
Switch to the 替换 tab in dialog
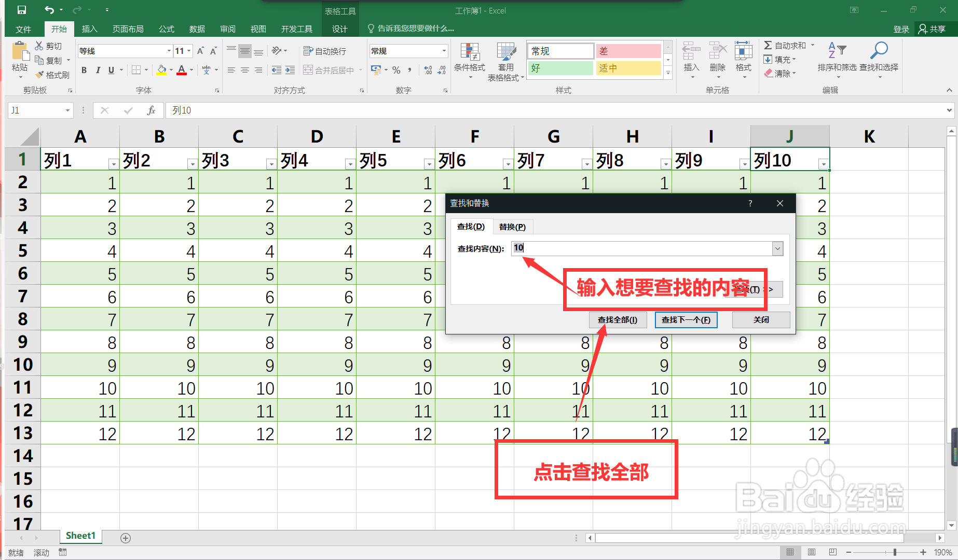click(513, 227)
